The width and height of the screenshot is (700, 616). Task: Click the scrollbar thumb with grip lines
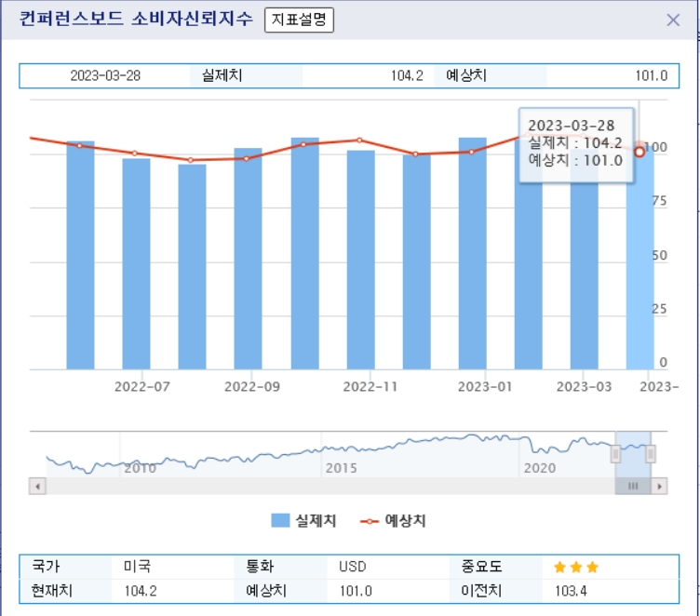pos(633,486)
